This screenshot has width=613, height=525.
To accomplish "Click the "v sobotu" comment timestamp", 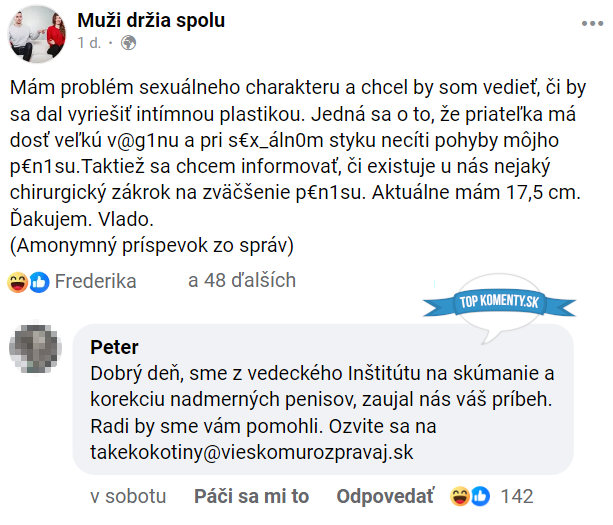I will point(127,496).
